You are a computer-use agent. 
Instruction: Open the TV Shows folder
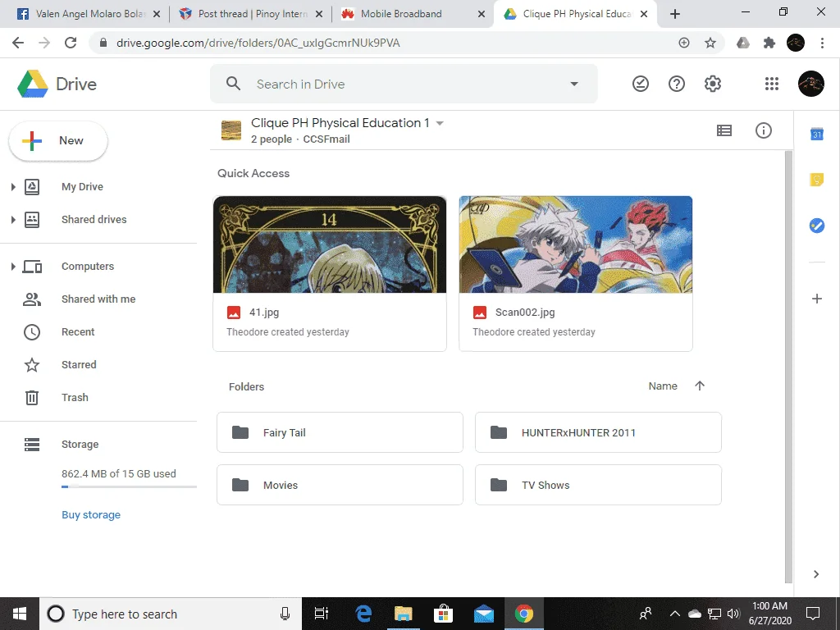(598, 485)
